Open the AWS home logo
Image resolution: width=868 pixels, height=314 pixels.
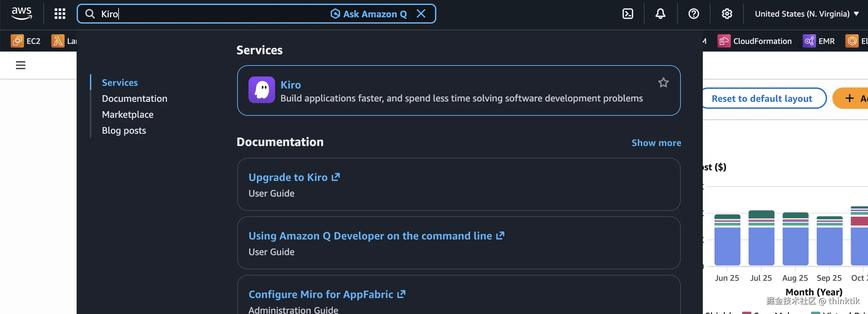(22, 13)
